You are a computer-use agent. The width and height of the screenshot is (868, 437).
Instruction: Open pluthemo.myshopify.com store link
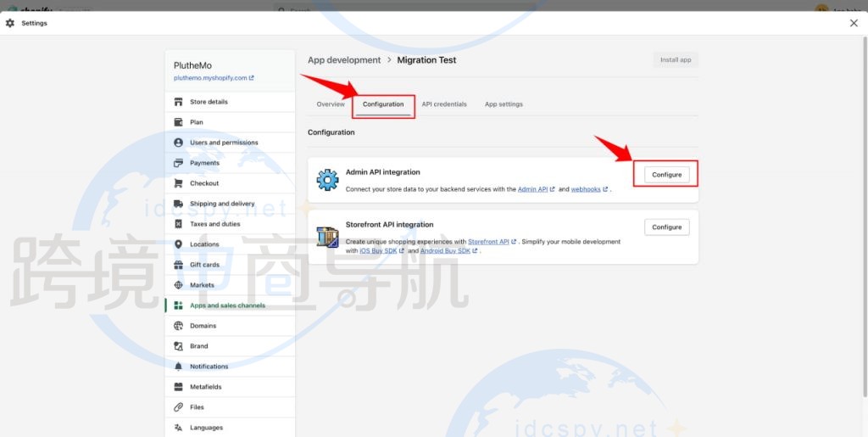pos(210,78)
